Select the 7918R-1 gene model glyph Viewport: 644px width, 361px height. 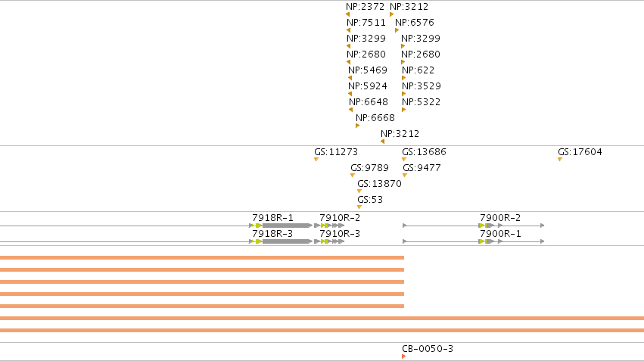(281, 226)
